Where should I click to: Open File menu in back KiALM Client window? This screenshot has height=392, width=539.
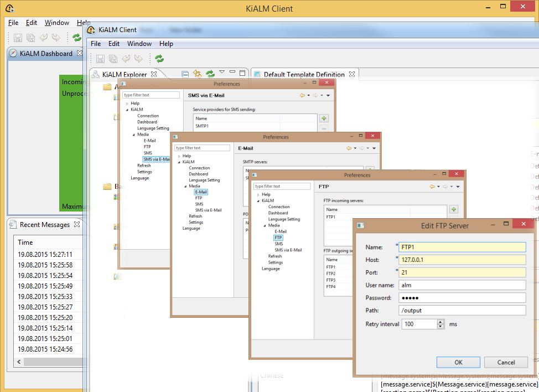pos(13,23)
